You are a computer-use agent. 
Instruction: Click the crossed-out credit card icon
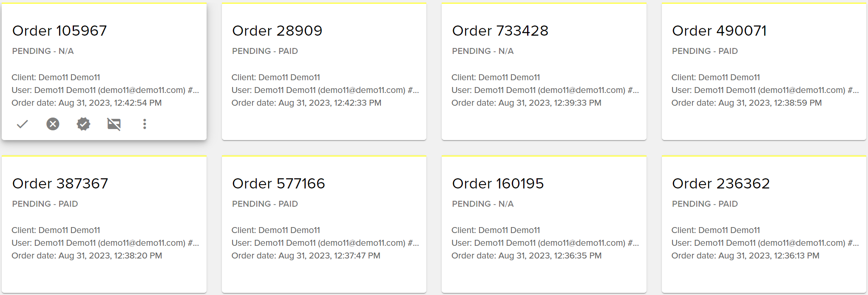pyautogui.click(x=114, y=124)
